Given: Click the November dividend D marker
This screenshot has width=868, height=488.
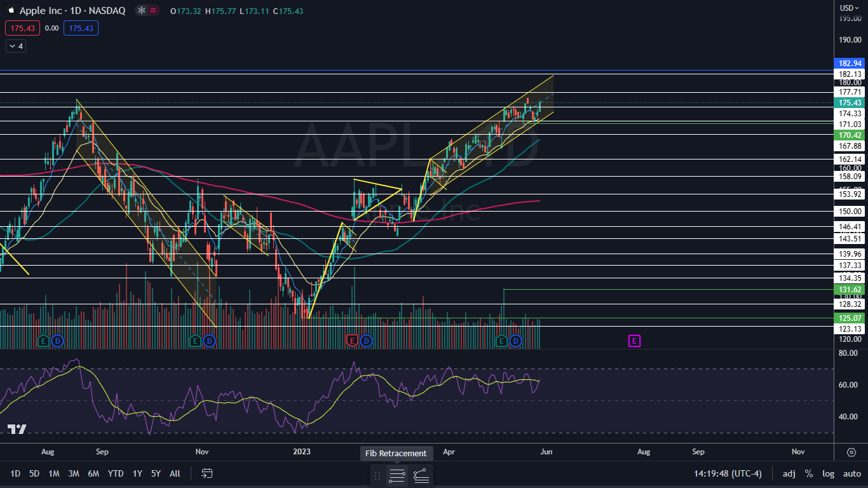Looking at the screenshot, I should click(x=209, y=341).
